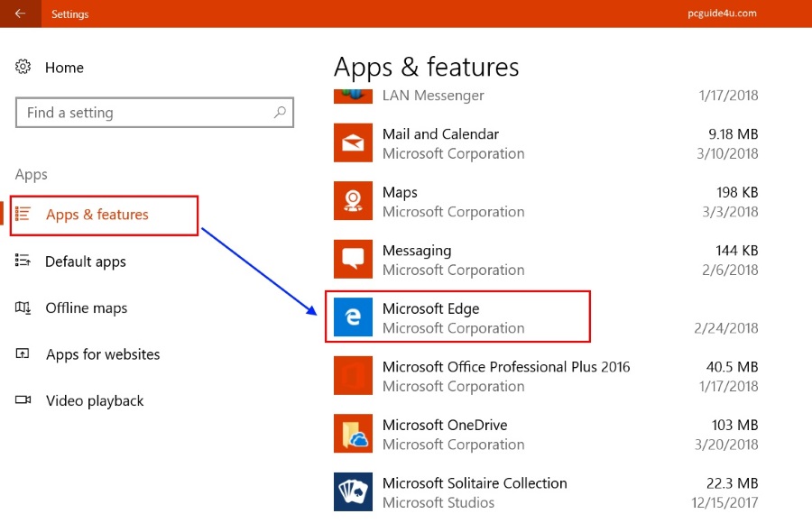
Task: Click the Microsoft Solitaire Collection cards icon
Action: 353,491
